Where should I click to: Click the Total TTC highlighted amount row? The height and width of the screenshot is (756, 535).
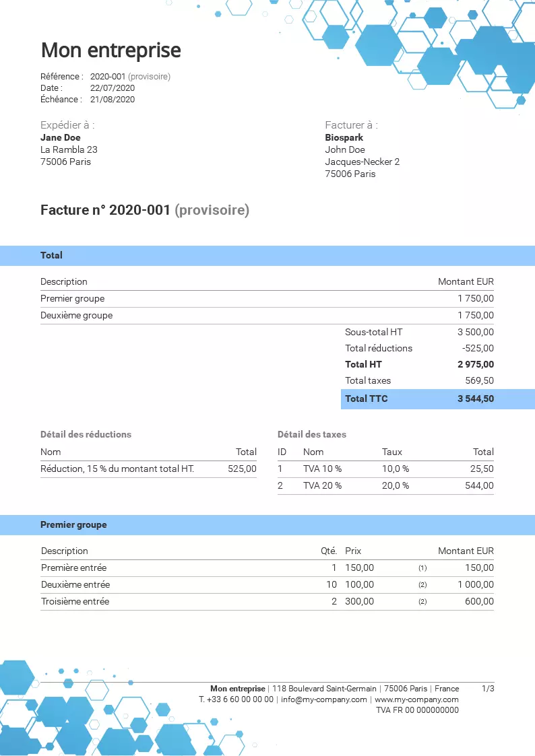[x=438, y=399]
